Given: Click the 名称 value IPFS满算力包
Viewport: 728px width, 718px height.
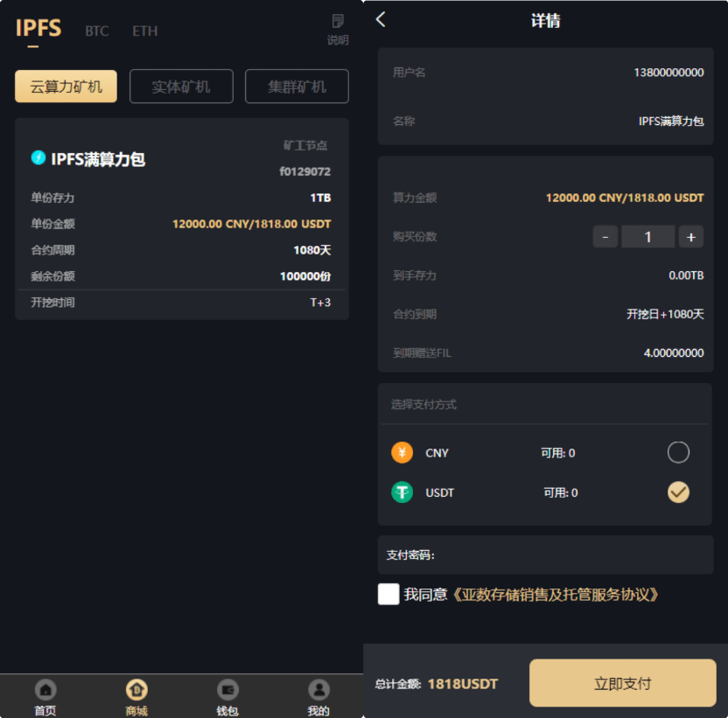Looking at the screenshot, I should (671, 122).
